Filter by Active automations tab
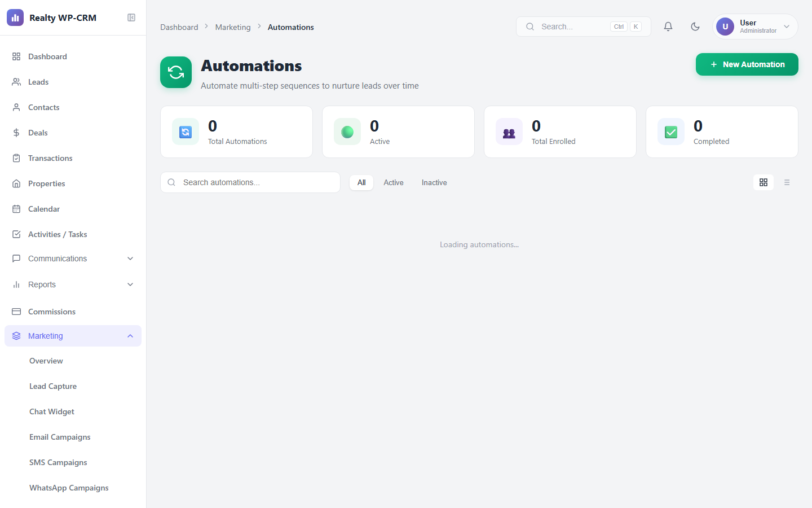 pyautogui.click(x=394, y=182)
